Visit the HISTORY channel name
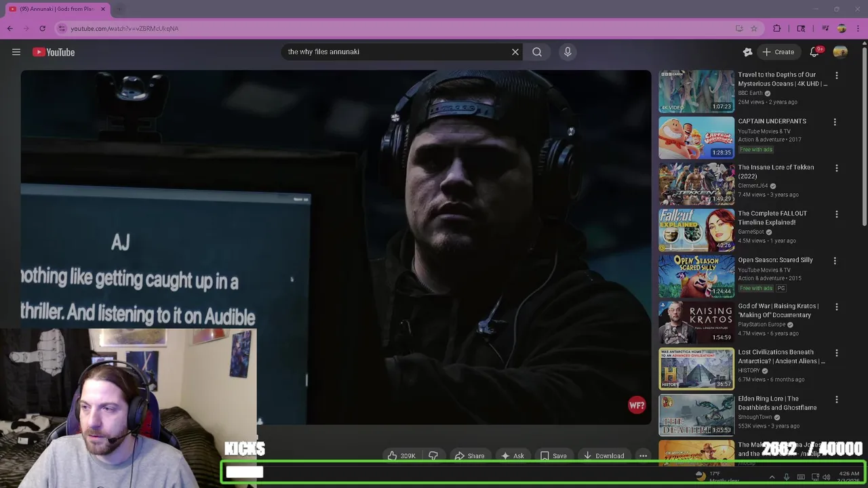The image size is (868, 488). 749,371
